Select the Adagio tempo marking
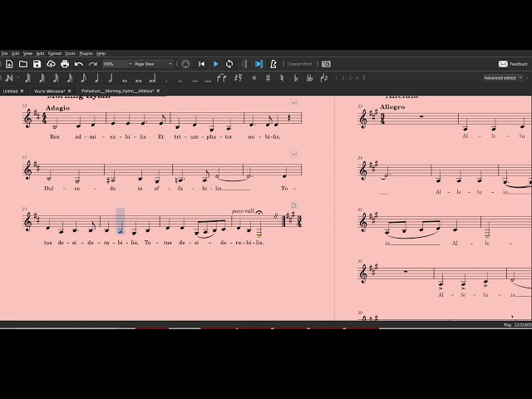Viewport: 532px width, 399px height. (x=57, y=108)
